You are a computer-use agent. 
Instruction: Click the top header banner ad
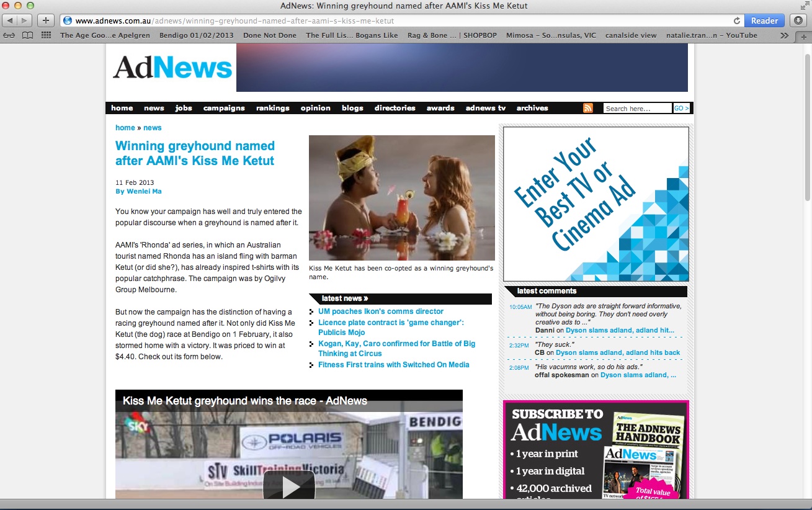click(462, 68)
